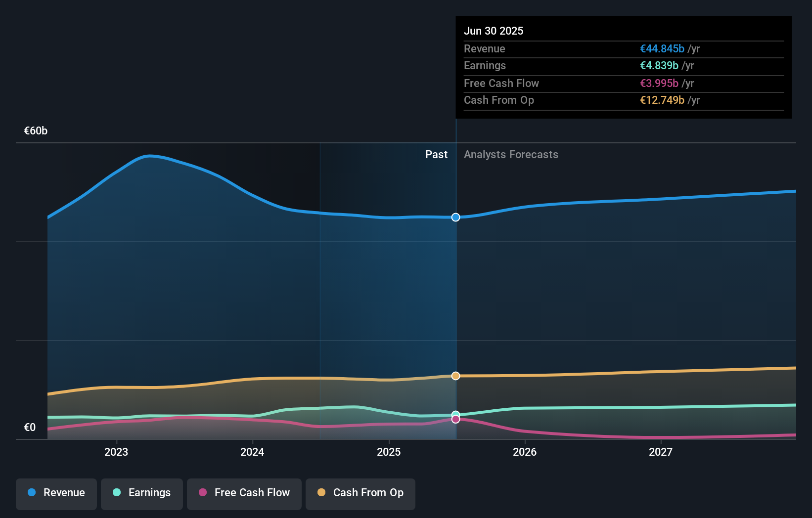Screen dimensions: 812x518
Task: Select the blue Revenue data point marker
Action: coord(456,217)
